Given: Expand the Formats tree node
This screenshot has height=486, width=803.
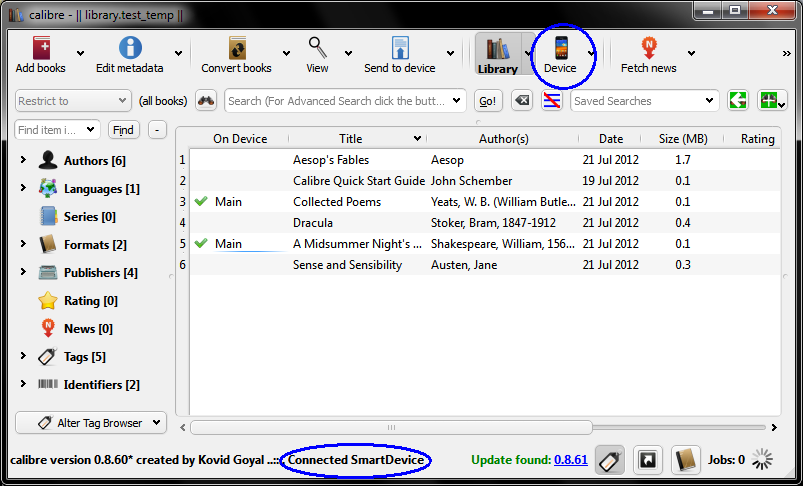Looking at the screenshot, I should pyautogui.click(x=23, y=244).
